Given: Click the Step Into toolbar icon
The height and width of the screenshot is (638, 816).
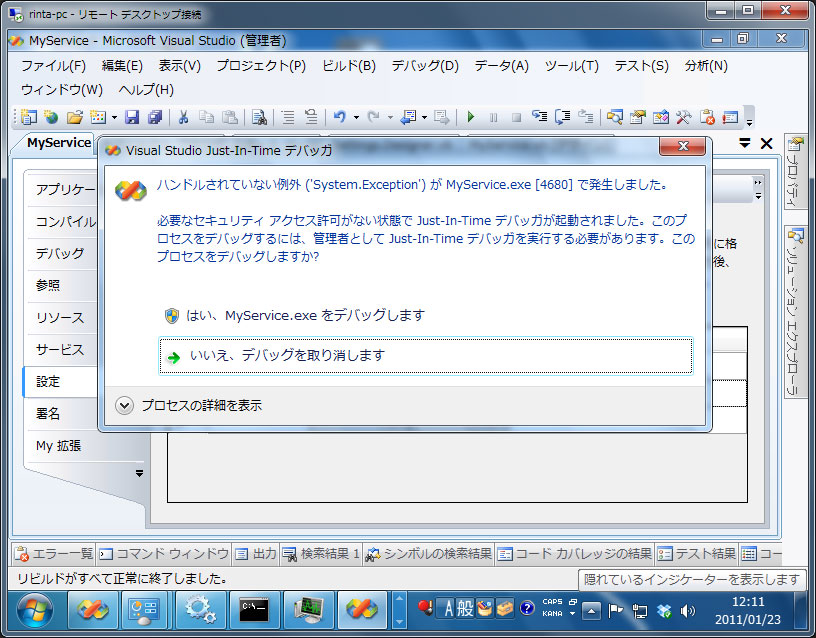Looking at the screenshot, I should [540, 117].
